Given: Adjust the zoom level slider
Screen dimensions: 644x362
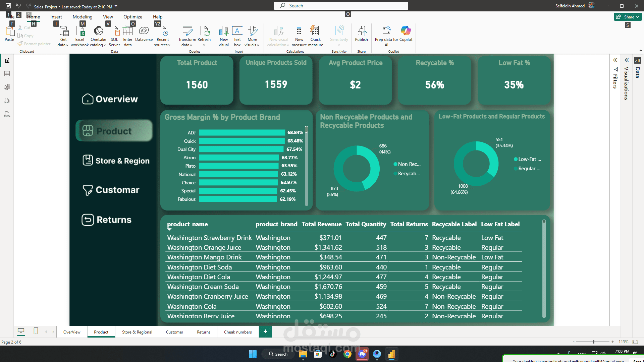Looking at the screenshot, I should pos(593,342).
